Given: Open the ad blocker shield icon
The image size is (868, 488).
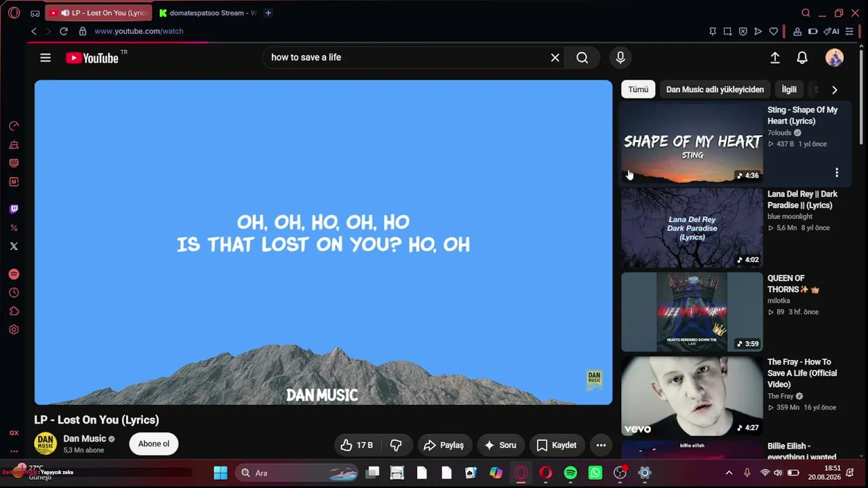Looking at the screenshot, I should coord(743,31).
